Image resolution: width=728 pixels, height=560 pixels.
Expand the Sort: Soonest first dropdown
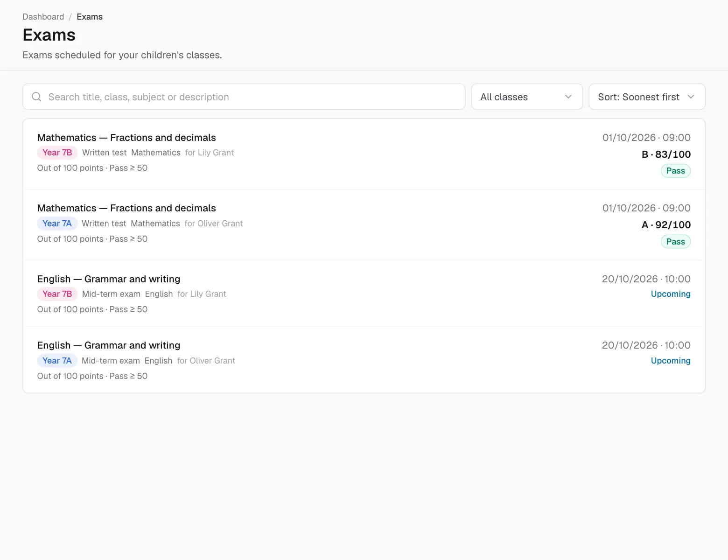647,97
